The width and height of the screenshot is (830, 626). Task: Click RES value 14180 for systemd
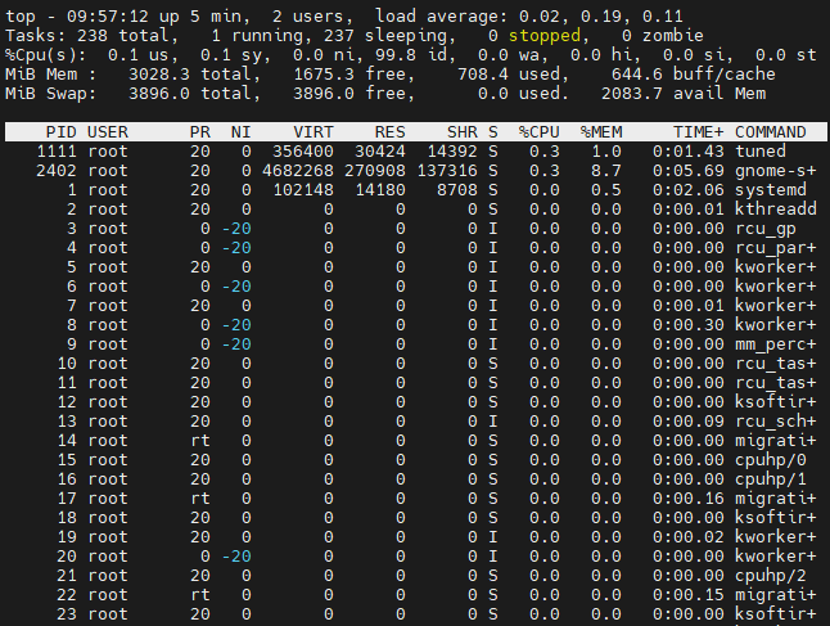(380, 189)
